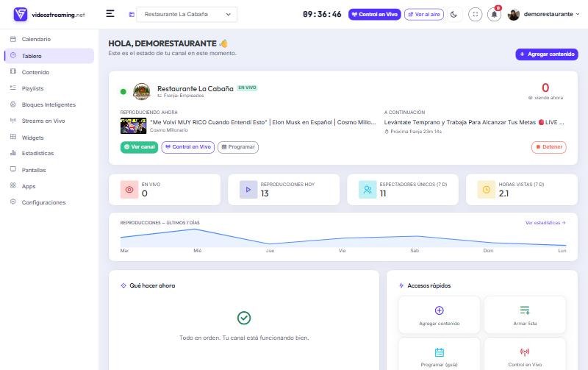Toggle the hamburger sidebar menu
This screenshot has width=588, height=370.
(110, 14)
